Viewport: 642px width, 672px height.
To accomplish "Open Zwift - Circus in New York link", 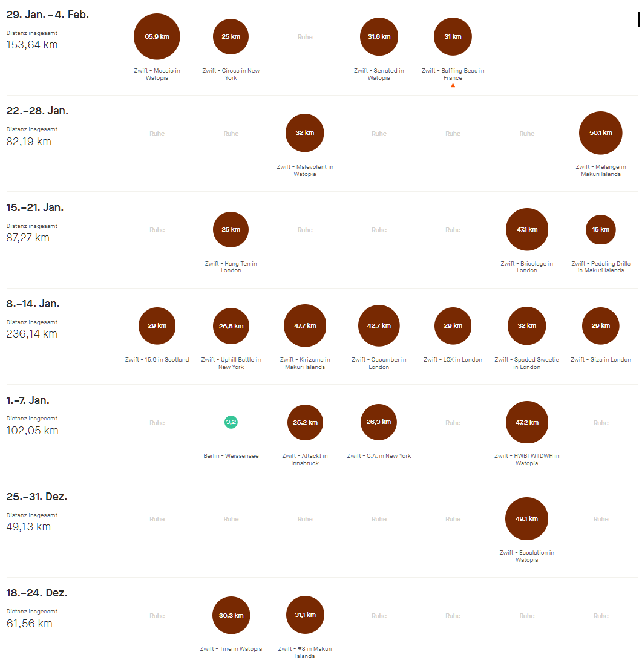I will click(x=231, y=74).
